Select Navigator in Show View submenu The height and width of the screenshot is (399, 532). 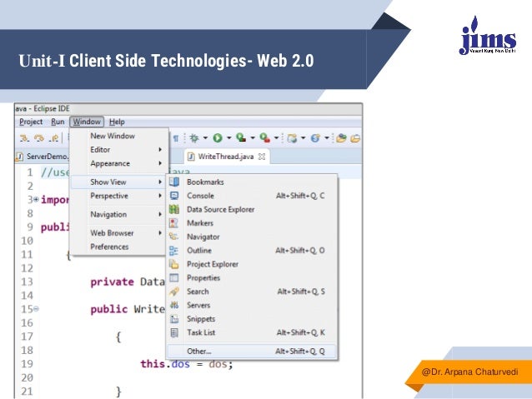click(x=252, y=237)
